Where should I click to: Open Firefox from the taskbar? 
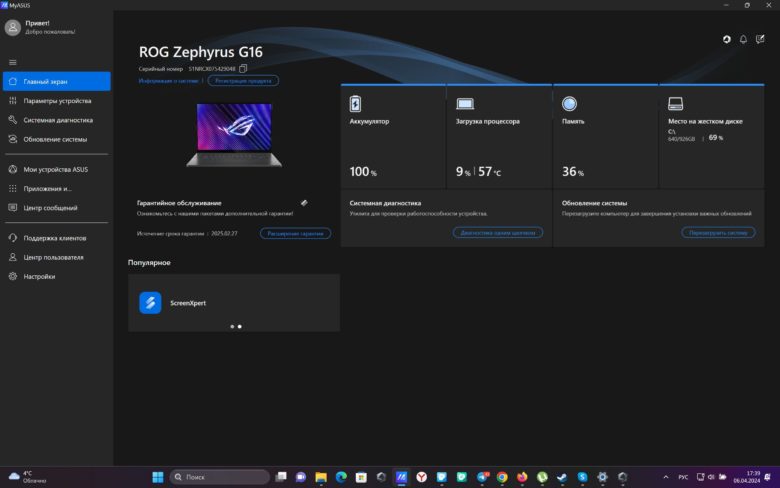(x=522, y=477)
